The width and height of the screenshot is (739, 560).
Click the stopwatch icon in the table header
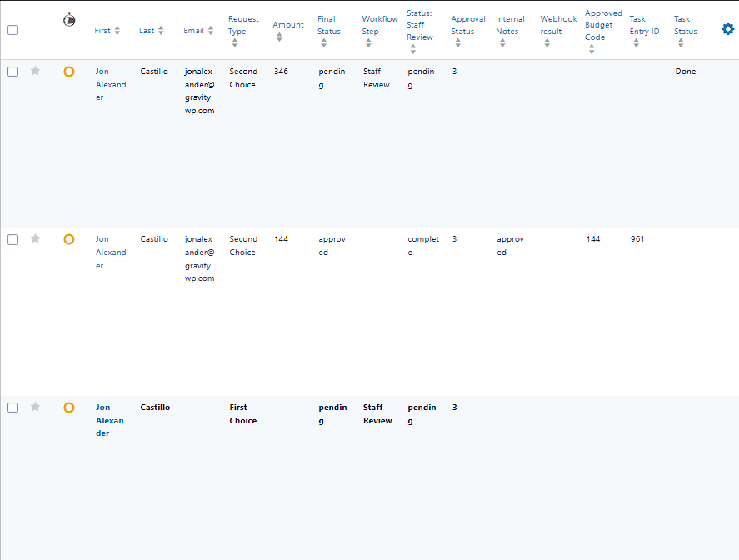pyautogui.click(x=69, y=18)
